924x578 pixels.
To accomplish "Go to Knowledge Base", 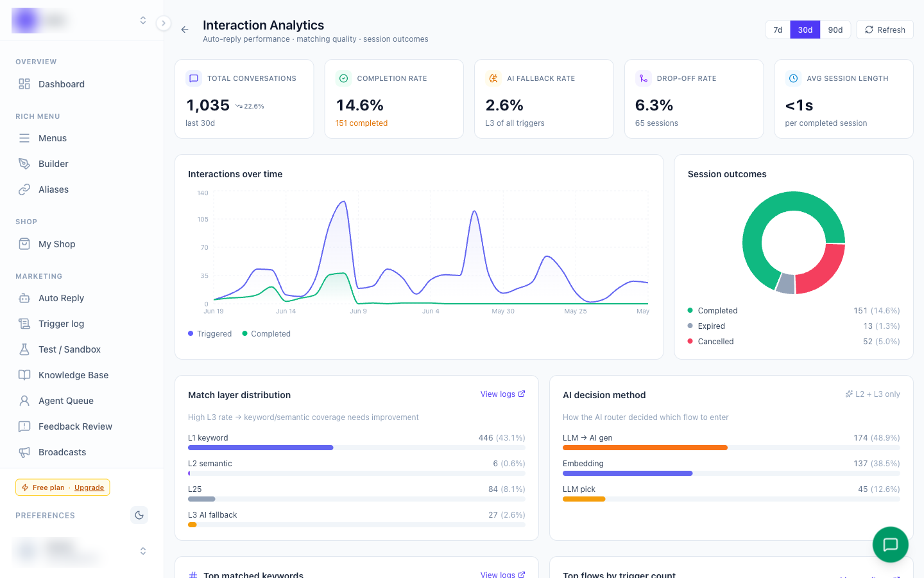I will [x=81, y=375].
